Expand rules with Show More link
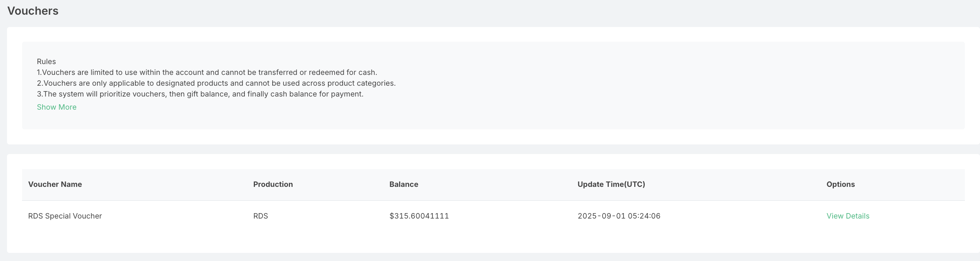980x261 pixels. (56, 107)
